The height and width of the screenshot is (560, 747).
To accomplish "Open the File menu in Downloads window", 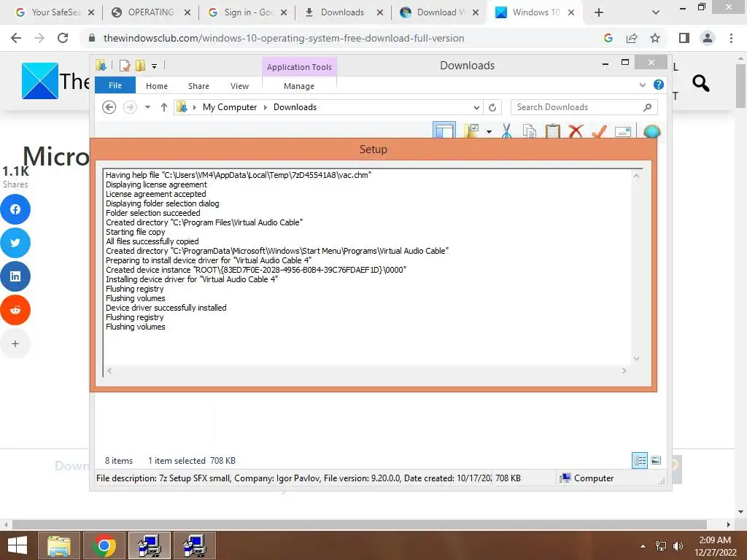I will pyautogui.click(x=115, y=85).
